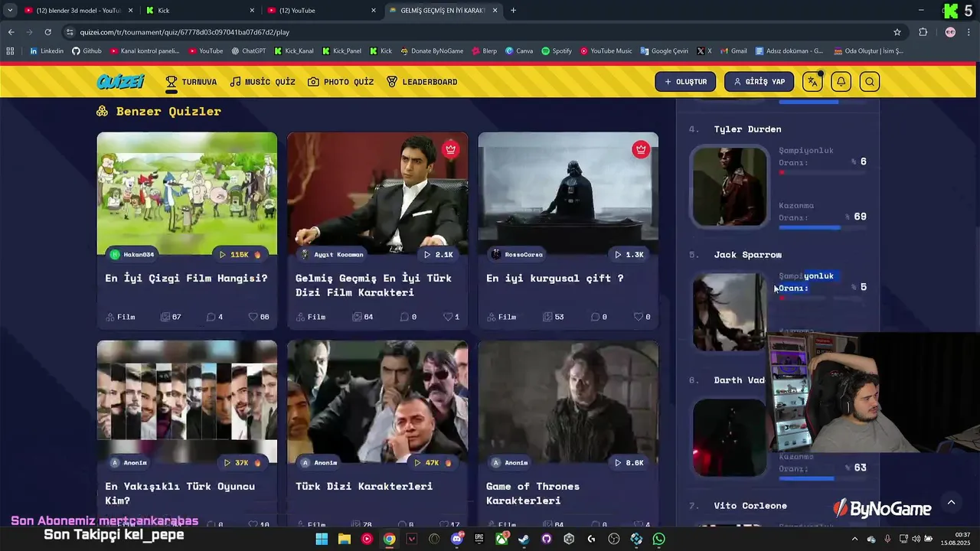Switch to the Kick browser tab
Viewport: 980px width, 551px height.
click(200, 10)
